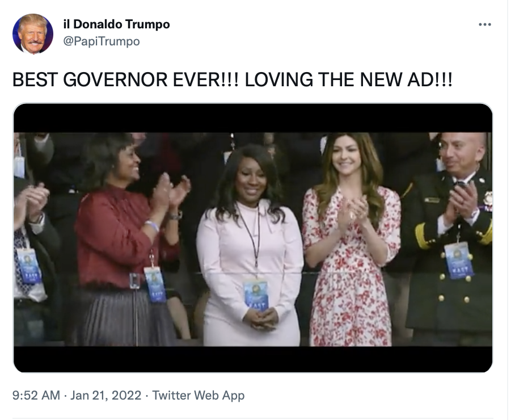Click the video's bottom black letterbox bar

253,359
